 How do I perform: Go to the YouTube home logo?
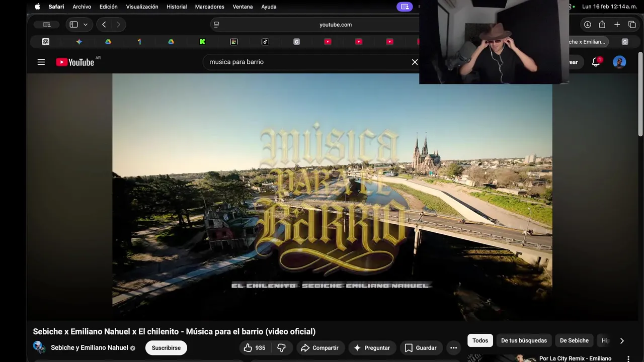click(75, 62)
